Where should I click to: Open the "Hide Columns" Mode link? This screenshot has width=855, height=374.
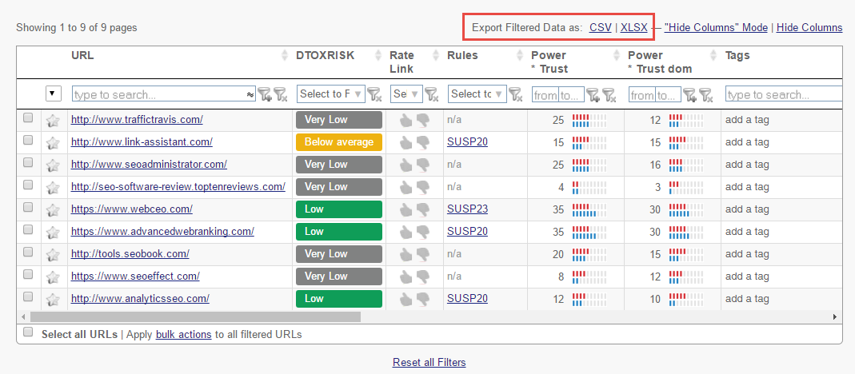coord(716,27)
